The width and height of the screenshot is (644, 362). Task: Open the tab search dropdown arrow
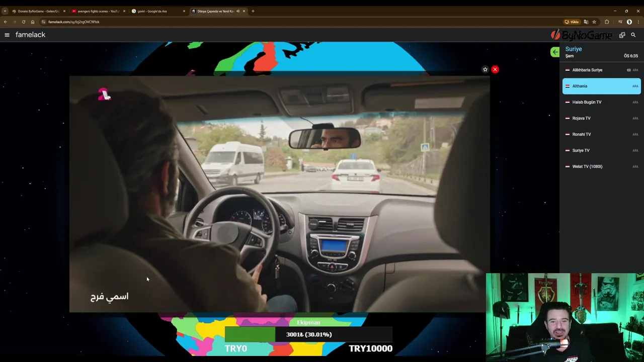coord(5,11)
